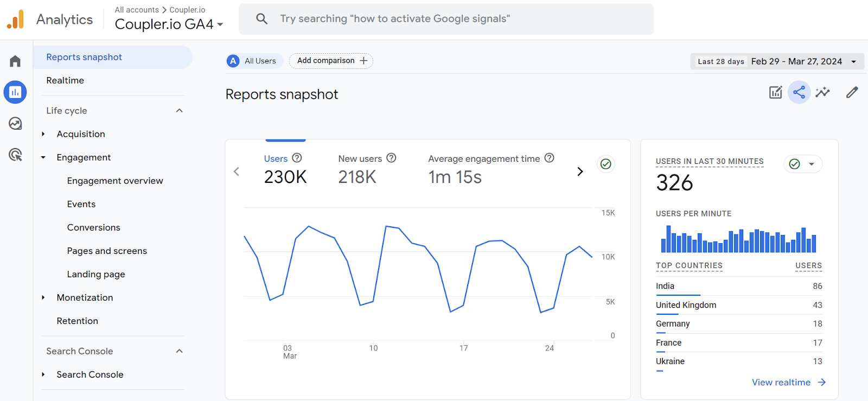This screenshot has height=401, width=868.
Task: Click the search magnifier icon
Action: click(x=262, y=19)
